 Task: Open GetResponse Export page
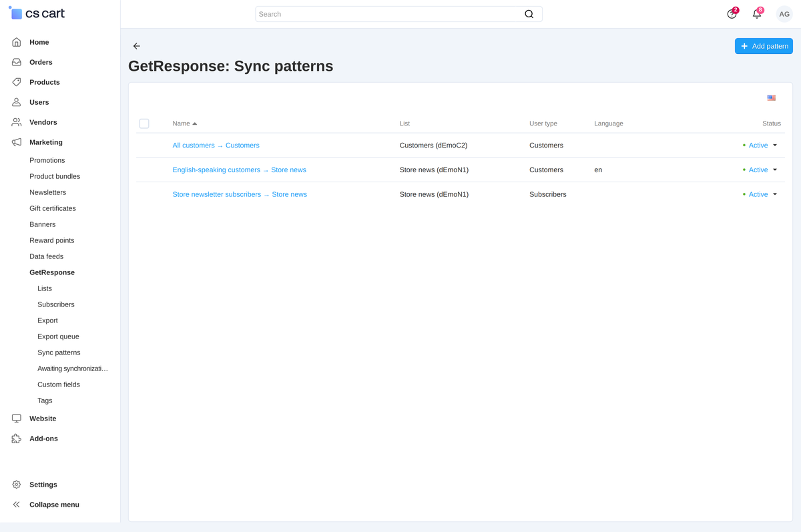click(x=47, y=320)
